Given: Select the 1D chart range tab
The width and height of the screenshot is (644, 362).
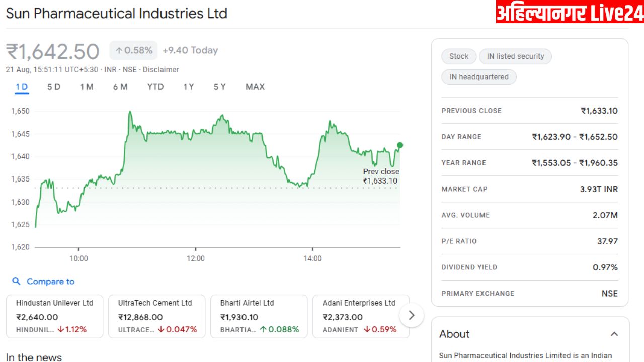Looking at the screenshot, I should point(22,87).
